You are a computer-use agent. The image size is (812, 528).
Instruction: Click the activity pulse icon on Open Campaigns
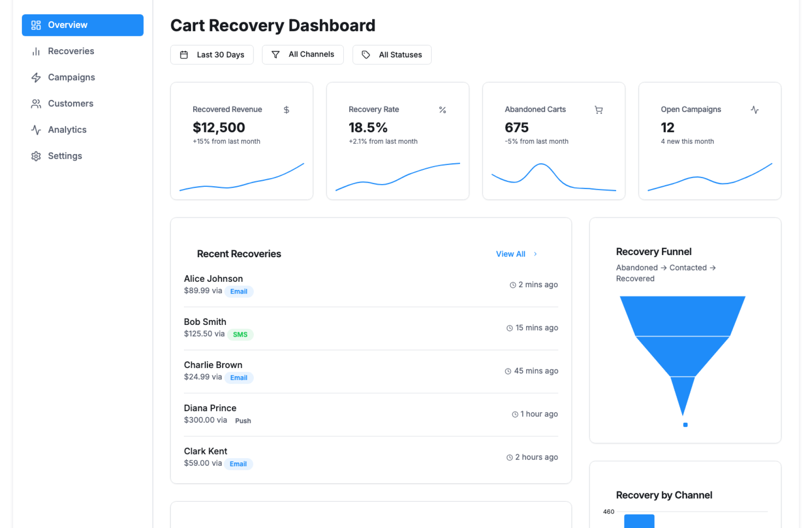point(754,110)
